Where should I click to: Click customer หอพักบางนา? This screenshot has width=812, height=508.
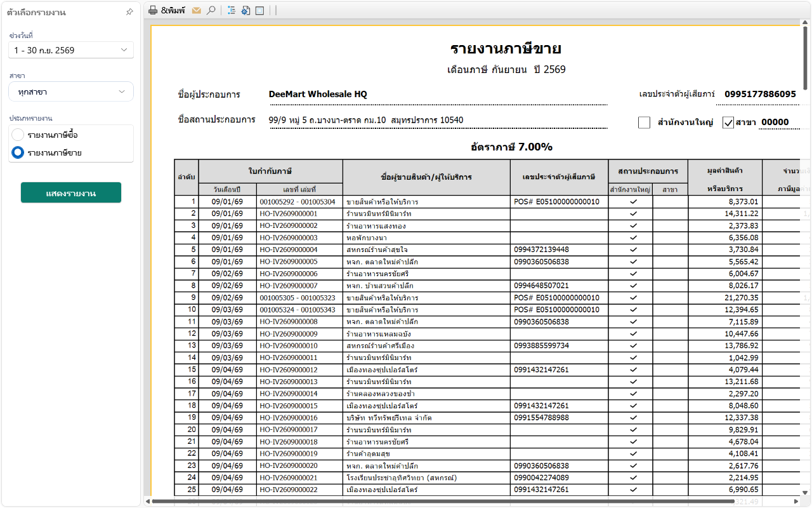pyautogui.click(x=367, y=238)
